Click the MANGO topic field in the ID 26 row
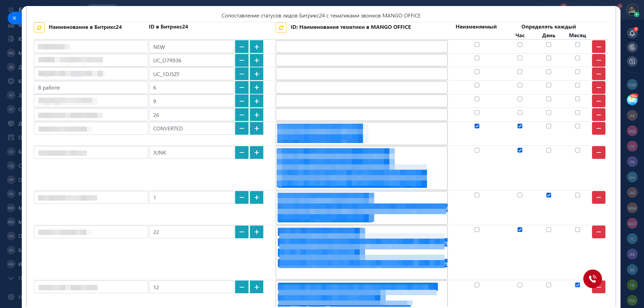This screenshot has width=644, height=308. coord(362,115)
